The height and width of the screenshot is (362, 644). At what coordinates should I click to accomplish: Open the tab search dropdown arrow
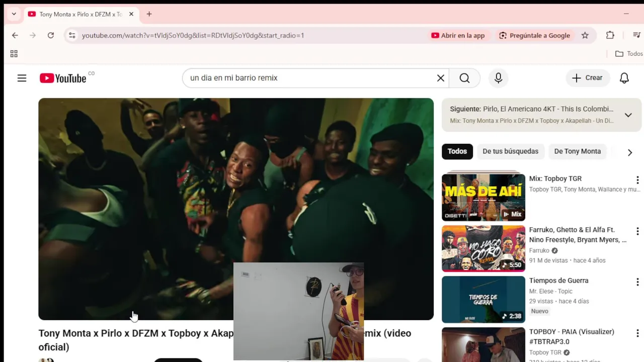pos(14,14)
